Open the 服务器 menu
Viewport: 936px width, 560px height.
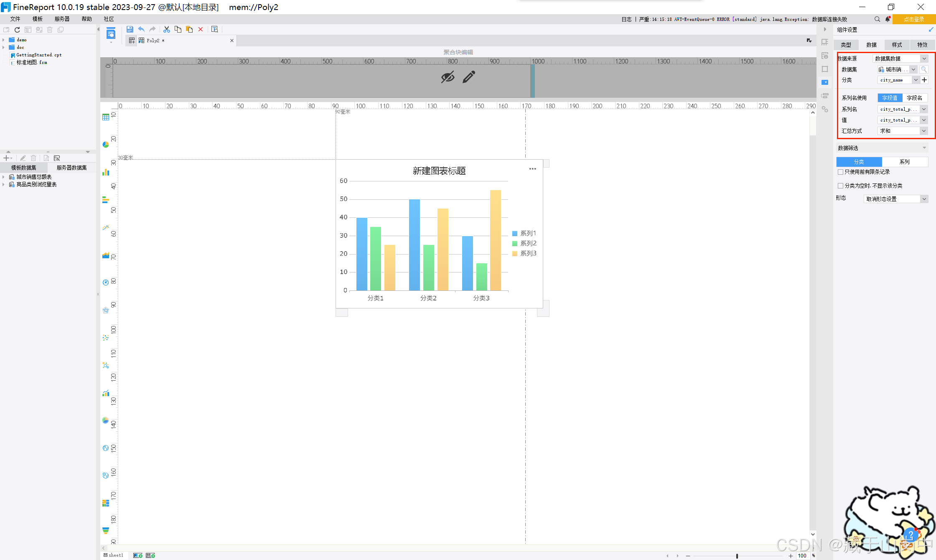62,19
